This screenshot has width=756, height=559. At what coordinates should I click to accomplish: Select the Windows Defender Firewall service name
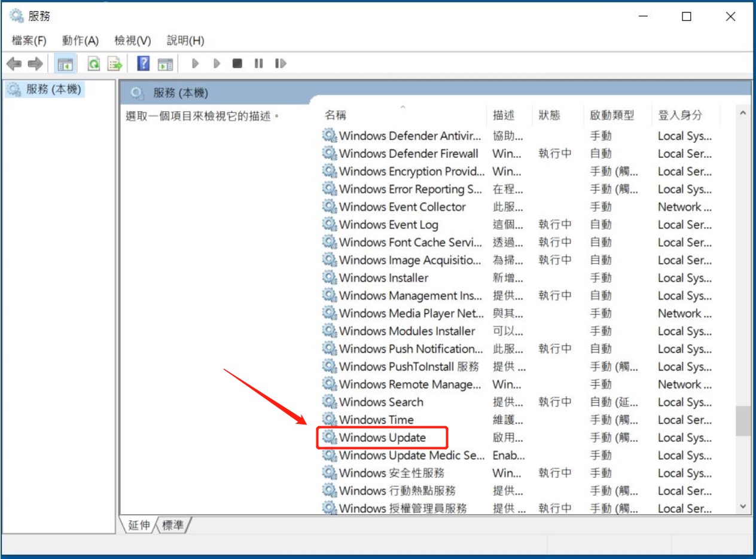click(409, 154)
